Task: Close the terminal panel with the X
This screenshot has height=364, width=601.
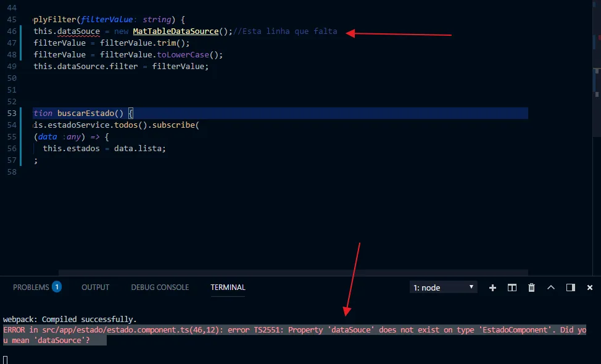Action: coord(590,287)
